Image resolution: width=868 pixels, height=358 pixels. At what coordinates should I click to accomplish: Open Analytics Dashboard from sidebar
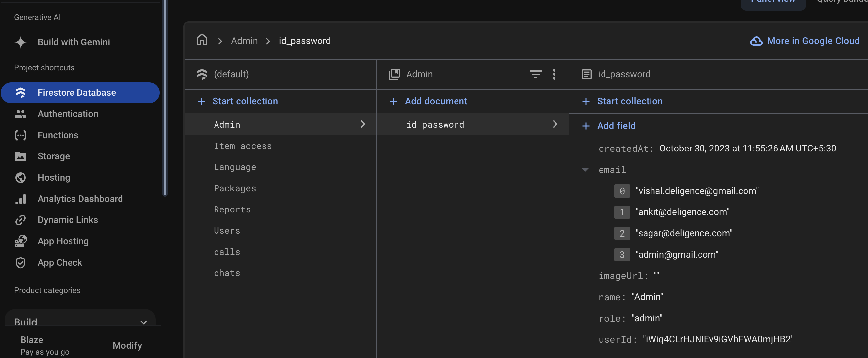[80, 199]
